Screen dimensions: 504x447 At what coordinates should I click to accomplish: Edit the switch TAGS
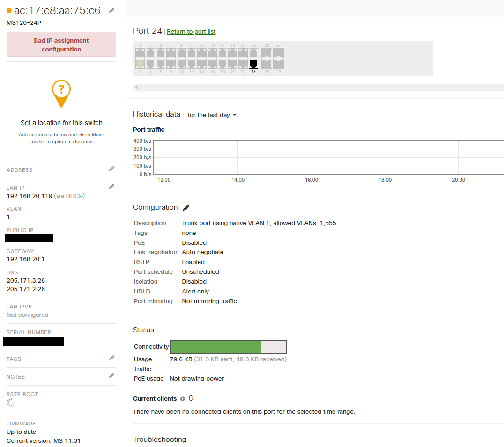pyautogui.click(x=111, y=359)
